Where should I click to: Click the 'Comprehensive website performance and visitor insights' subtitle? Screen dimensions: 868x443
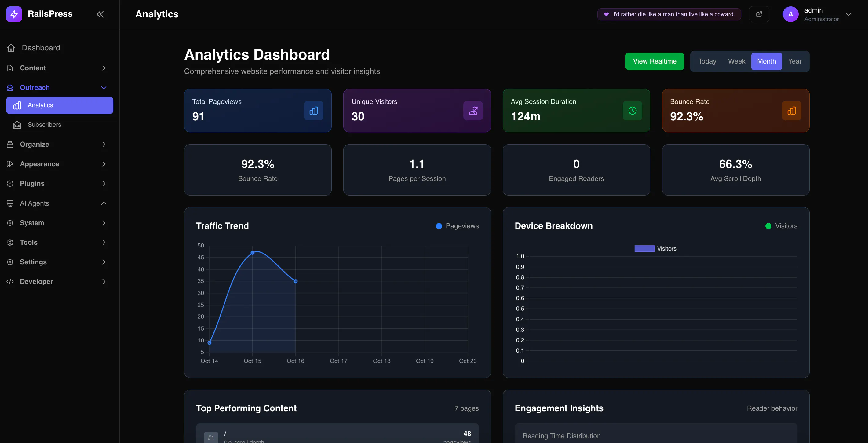click(x=282, y=71)
